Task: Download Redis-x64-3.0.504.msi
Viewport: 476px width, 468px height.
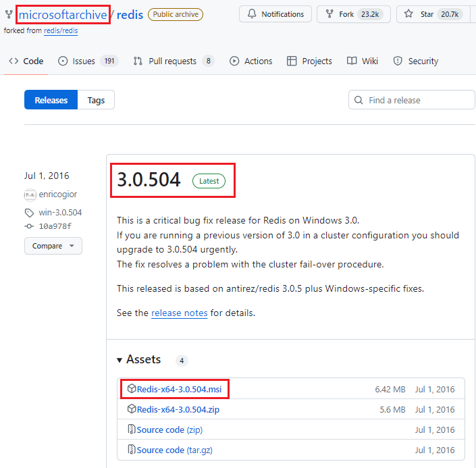Action: [x=179, y=390]
